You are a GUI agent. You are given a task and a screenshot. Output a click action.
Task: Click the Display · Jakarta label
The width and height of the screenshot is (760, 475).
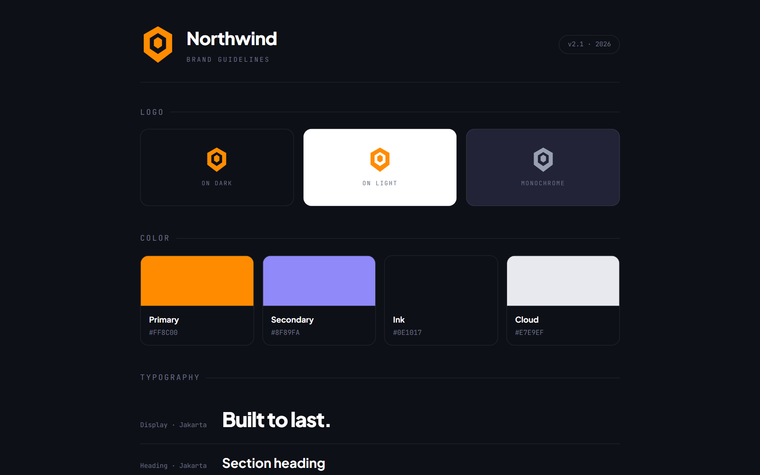point(173,425)
